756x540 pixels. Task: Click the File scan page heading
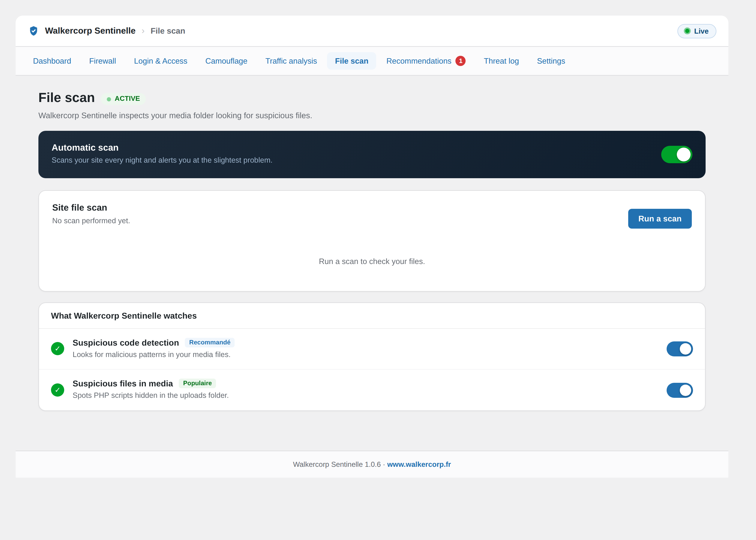pos(67,98)
